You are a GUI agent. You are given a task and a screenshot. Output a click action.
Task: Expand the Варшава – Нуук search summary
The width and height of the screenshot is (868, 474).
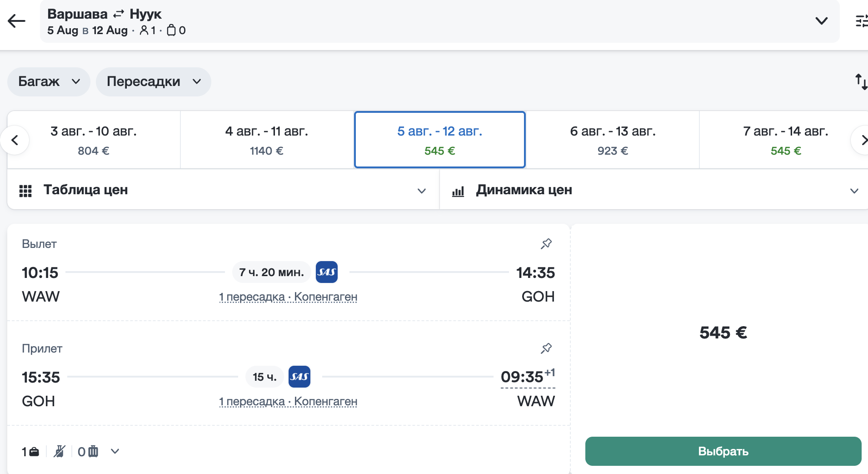[821, 21]
